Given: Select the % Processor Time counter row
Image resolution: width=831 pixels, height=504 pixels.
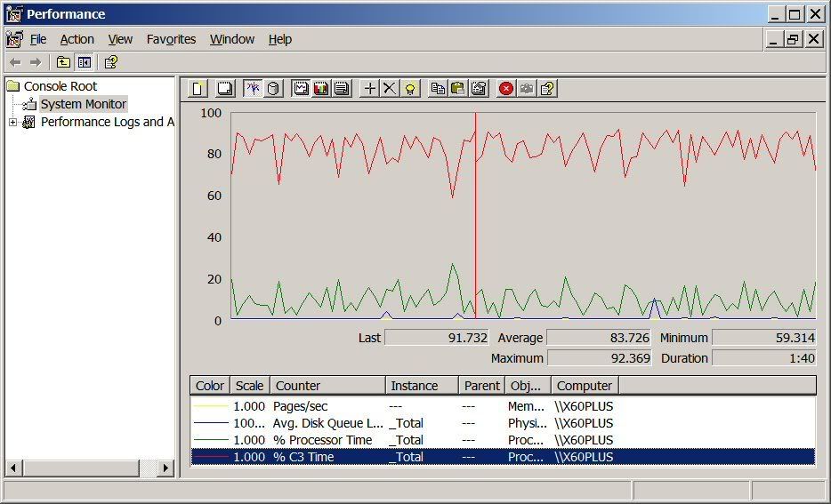Looking at the screenshot, I should coord(503,440).
